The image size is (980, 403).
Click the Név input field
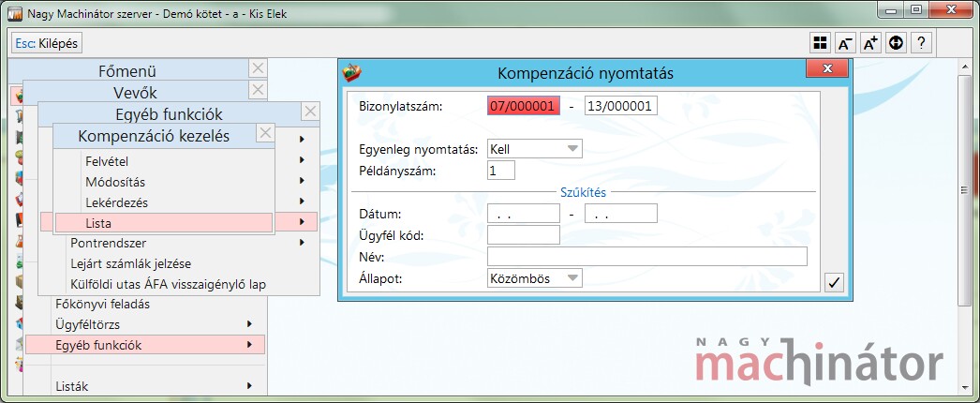click(x=646, y=256)
